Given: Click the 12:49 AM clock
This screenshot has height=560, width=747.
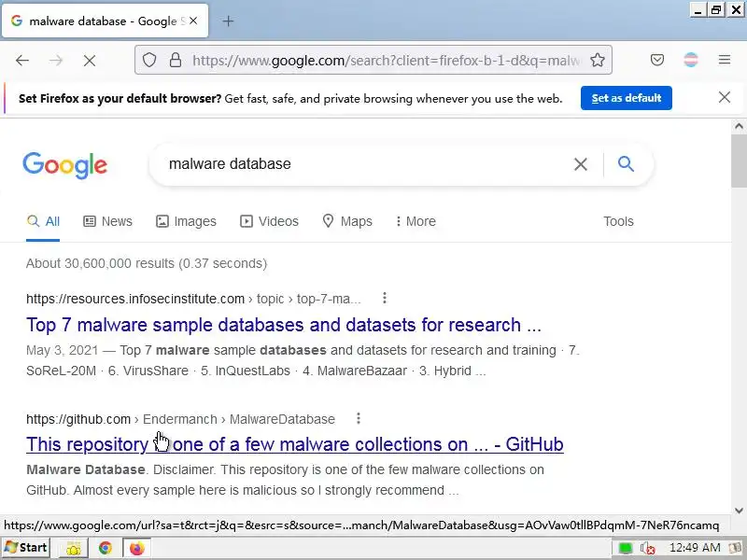Looking at the screenshot, I should [x=695, y=548].
